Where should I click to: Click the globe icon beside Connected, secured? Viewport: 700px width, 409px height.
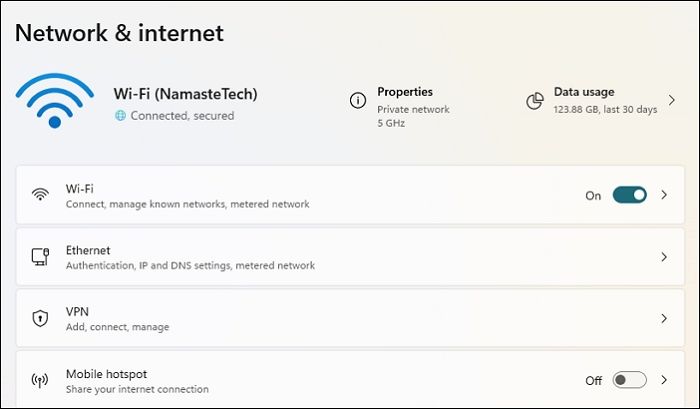pos(121,116)
